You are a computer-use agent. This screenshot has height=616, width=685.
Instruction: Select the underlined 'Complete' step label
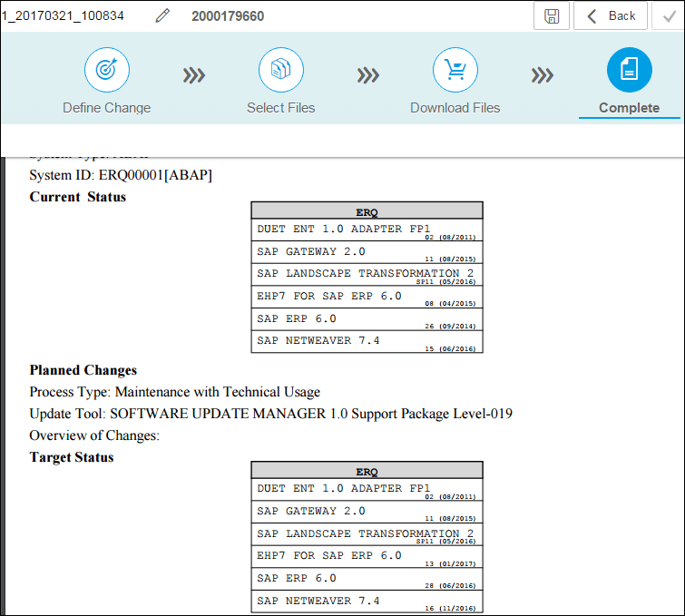coord(629,108)
